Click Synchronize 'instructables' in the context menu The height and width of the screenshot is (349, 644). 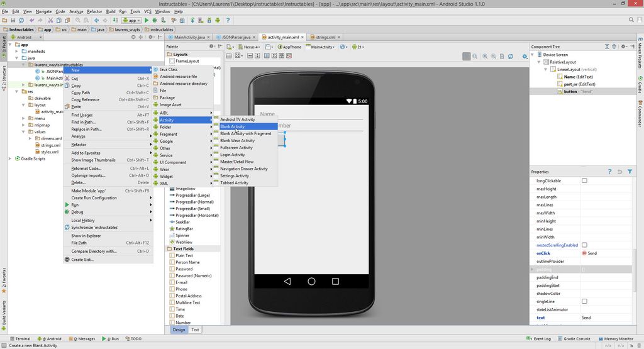tap(108, 228)
